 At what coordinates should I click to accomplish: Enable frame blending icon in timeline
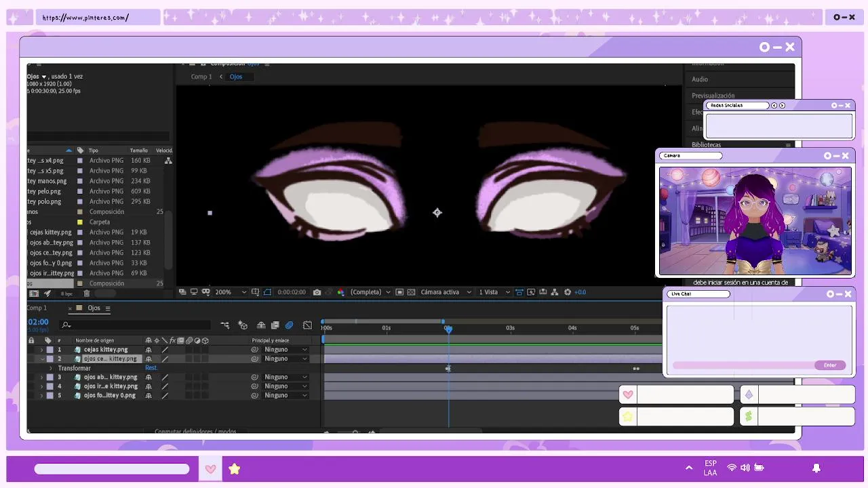275,325
